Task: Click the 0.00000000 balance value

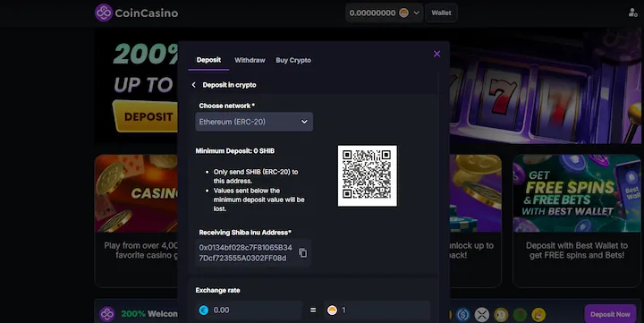Action: tap(372, 13)
